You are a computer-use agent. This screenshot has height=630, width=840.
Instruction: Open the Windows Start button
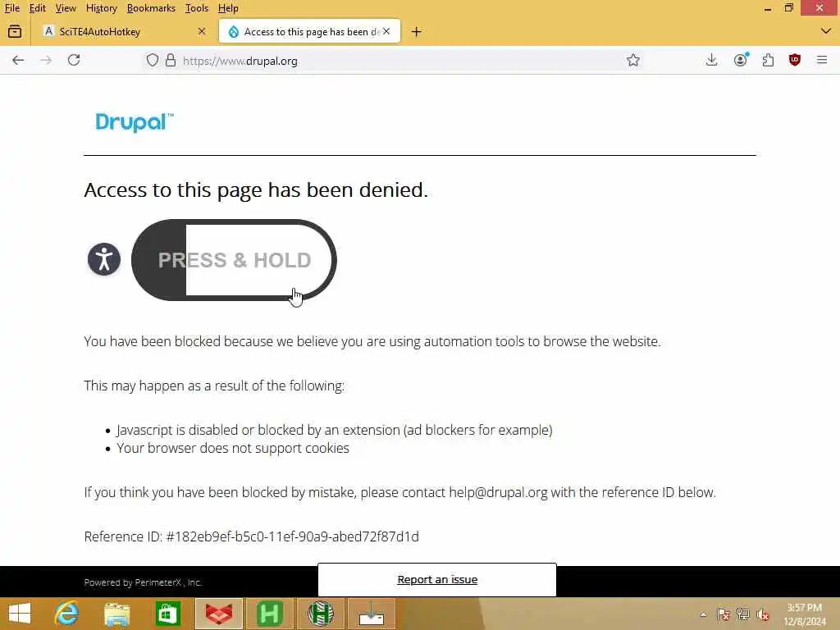[20, 614]
